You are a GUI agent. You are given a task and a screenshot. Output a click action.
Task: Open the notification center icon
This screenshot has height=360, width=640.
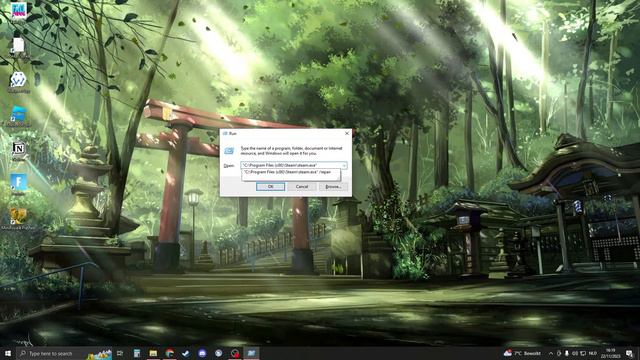(629, 353)
